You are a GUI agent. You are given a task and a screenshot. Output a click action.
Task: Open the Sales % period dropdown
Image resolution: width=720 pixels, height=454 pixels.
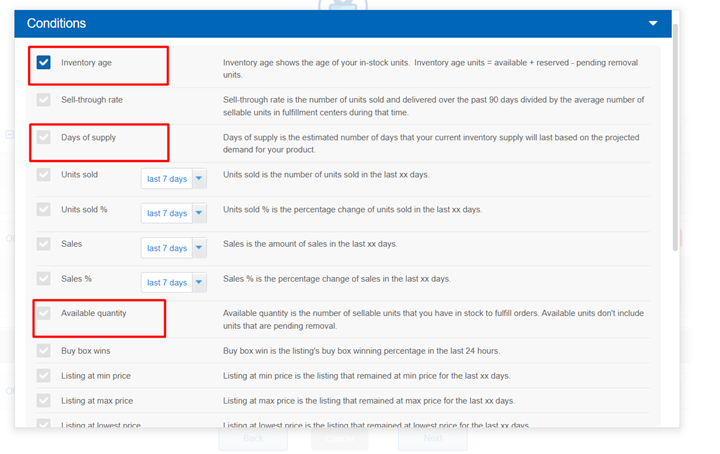coord(174,282)
